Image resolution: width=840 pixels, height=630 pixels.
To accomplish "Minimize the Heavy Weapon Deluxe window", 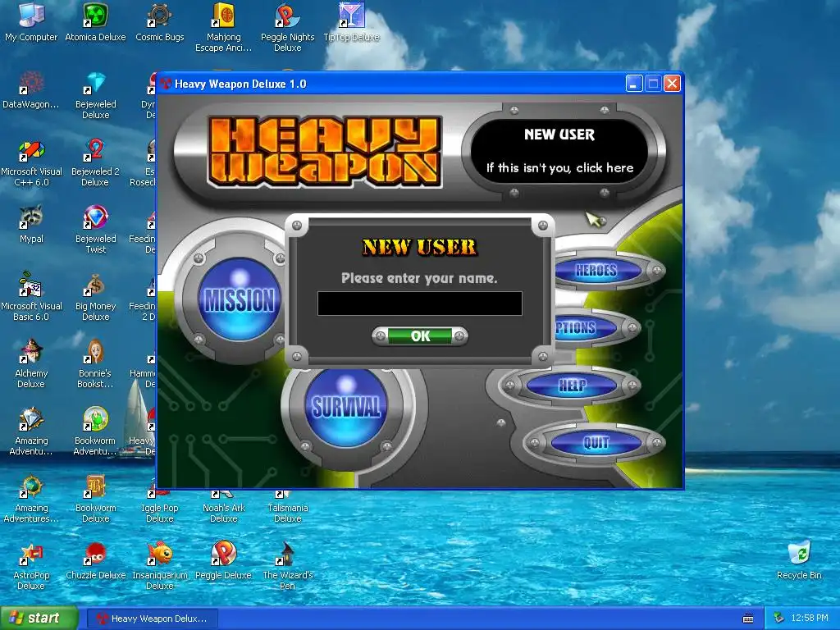I will [x=634, y=84].
